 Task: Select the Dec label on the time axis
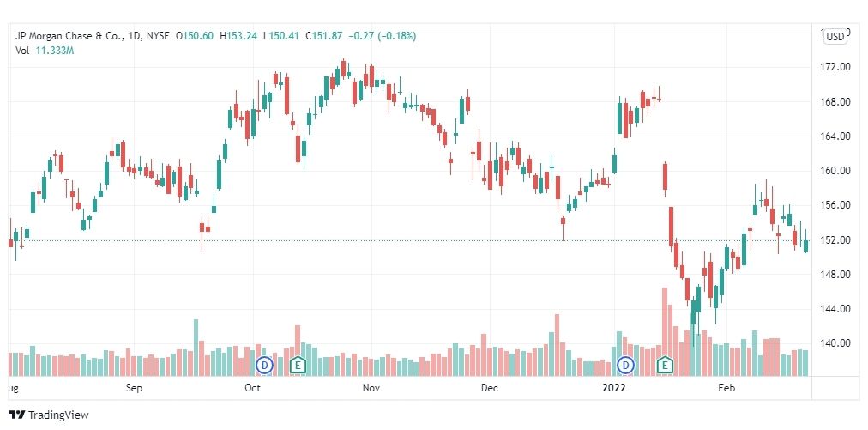[490, 388]
